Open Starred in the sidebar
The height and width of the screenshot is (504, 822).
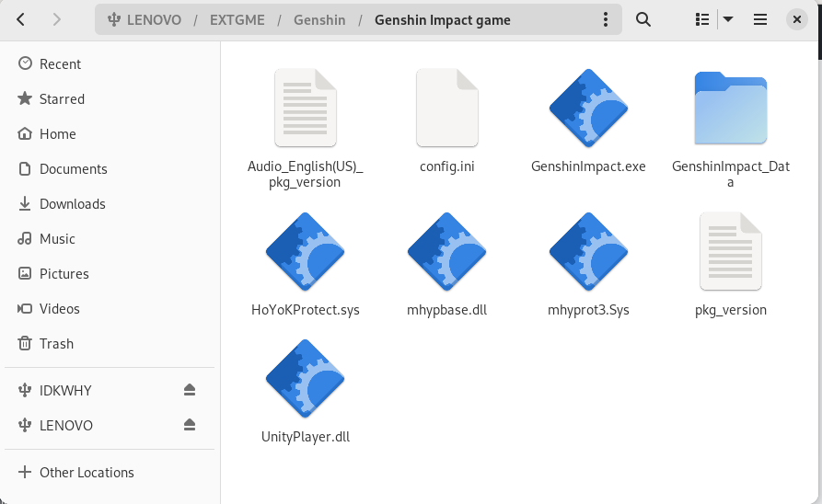coord(110,99)
